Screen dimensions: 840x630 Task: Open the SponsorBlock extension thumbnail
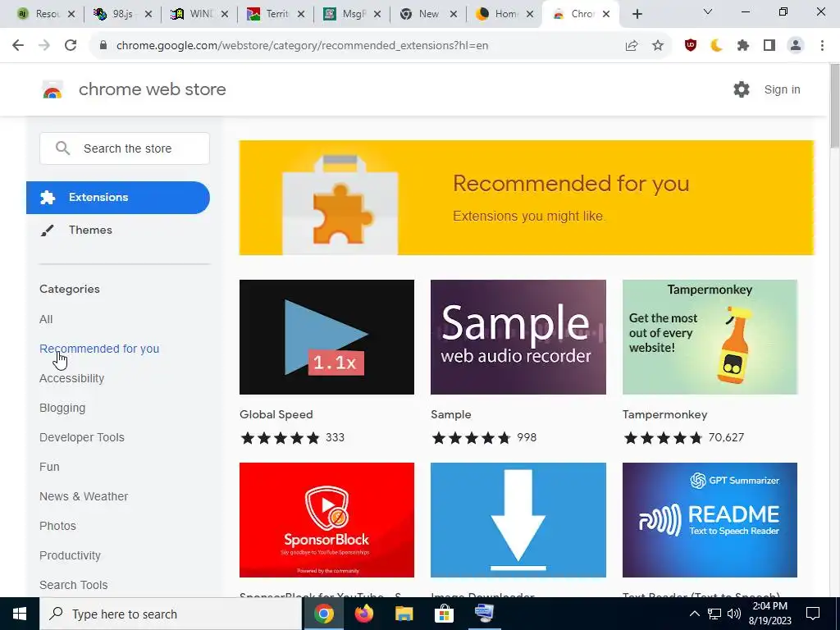(326, 519)
